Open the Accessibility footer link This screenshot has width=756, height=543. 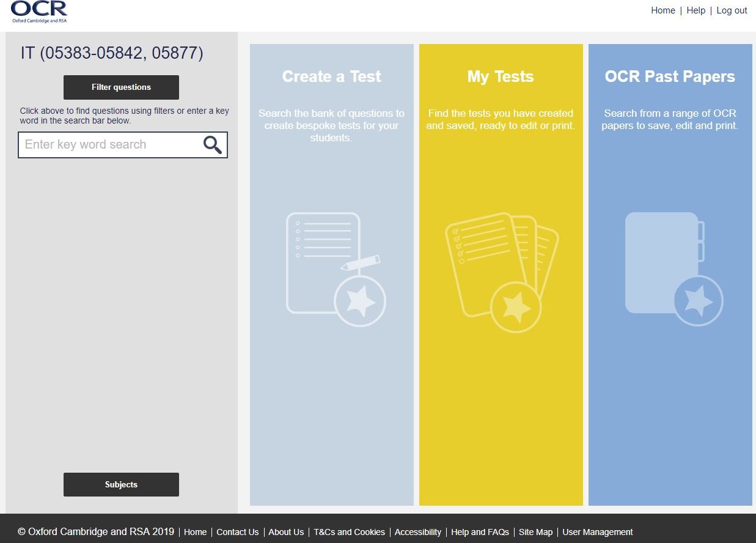(x=418, y=532)
